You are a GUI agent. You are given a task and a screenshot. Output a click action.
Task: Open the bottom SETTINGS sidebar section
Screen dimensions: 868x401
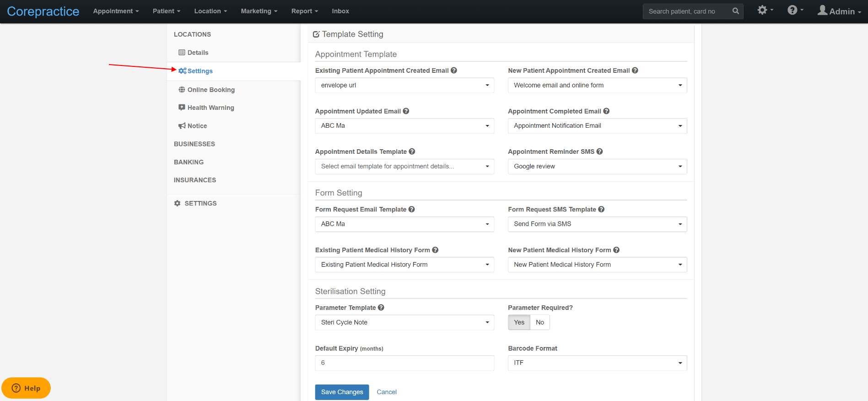[195, 203]
